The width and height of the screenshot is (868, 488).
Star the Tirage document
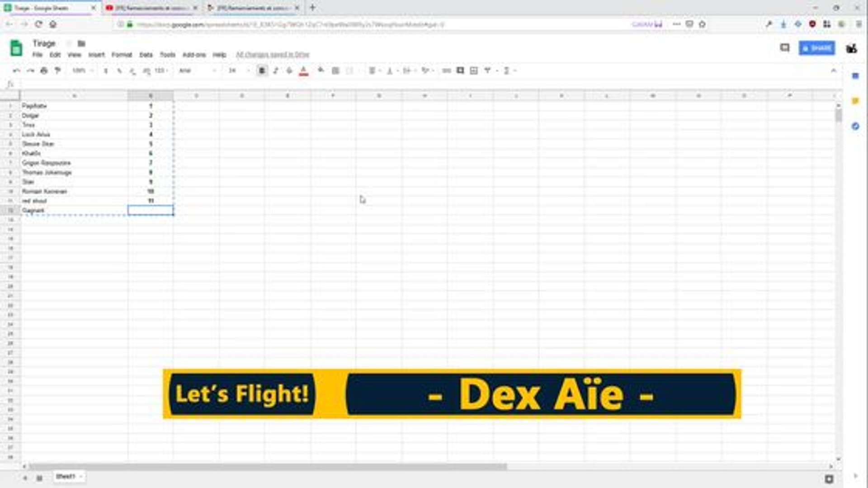tap(69, 43)
